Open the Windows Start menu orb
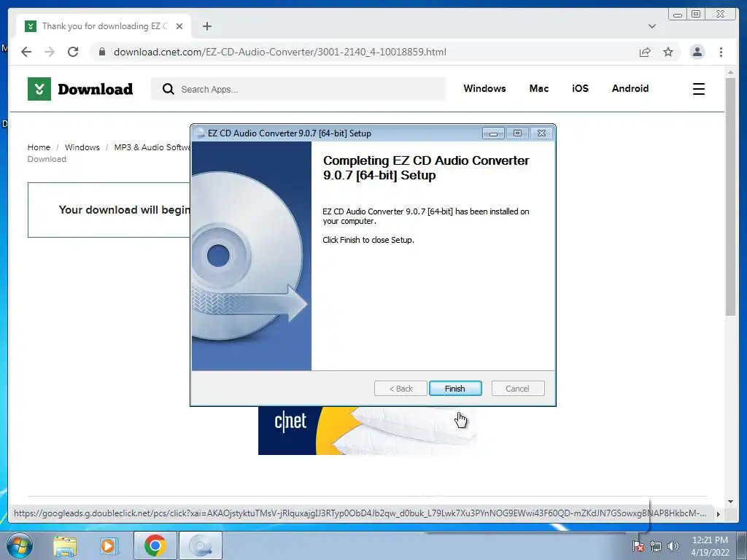 [19, 545]
